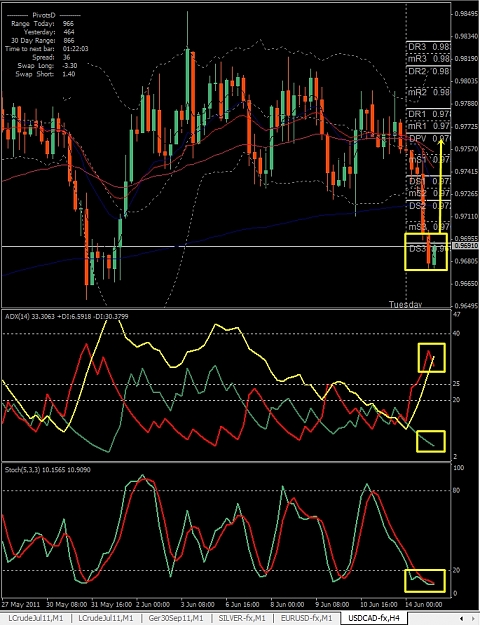
Task: Click the Swap Long value -3.30
Action: (70, 65)
